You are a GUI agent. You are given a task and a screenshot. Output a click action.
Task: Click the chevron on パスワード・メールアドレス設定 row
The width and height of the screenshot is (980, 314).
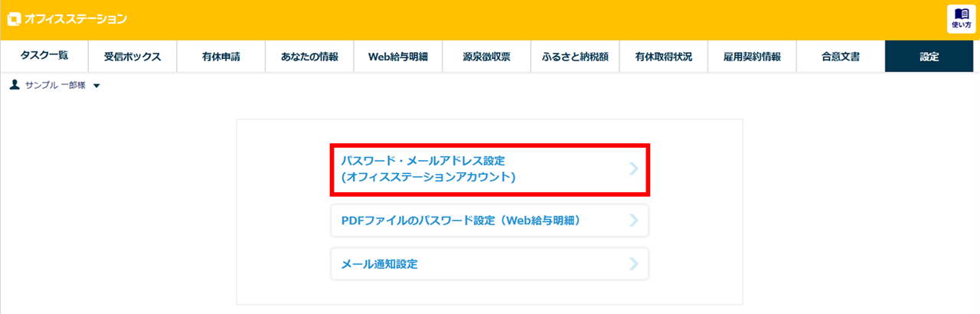[633, 168]
